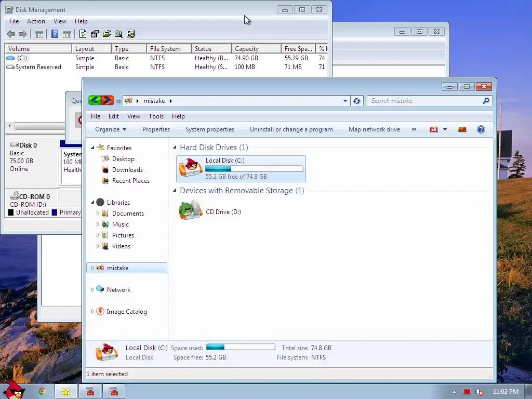
Task: Click the Back arrow in Disk Management toolbar
Action: coord(11,34)
